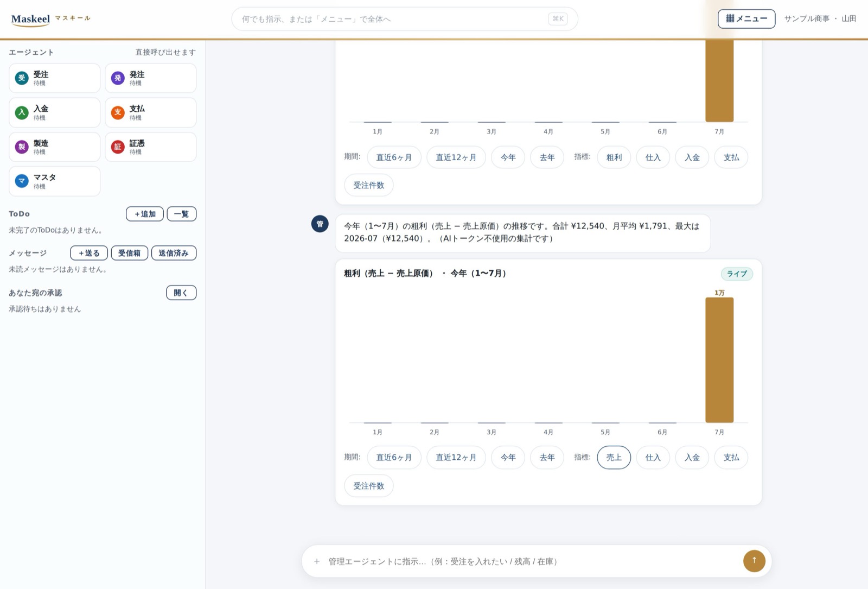Click the メッセージ section heading
The height and width of the screenshot is (589, 868).
28,253
